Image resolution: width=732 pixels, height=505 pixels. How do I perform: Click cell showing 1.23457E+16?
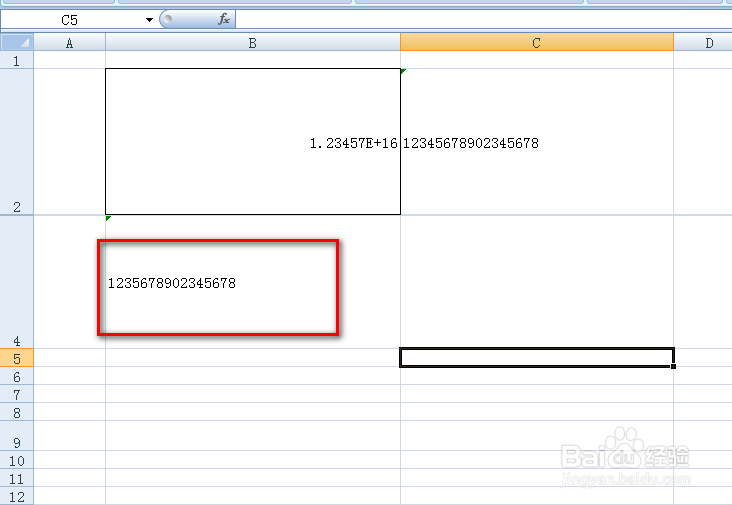pos(253,142)
